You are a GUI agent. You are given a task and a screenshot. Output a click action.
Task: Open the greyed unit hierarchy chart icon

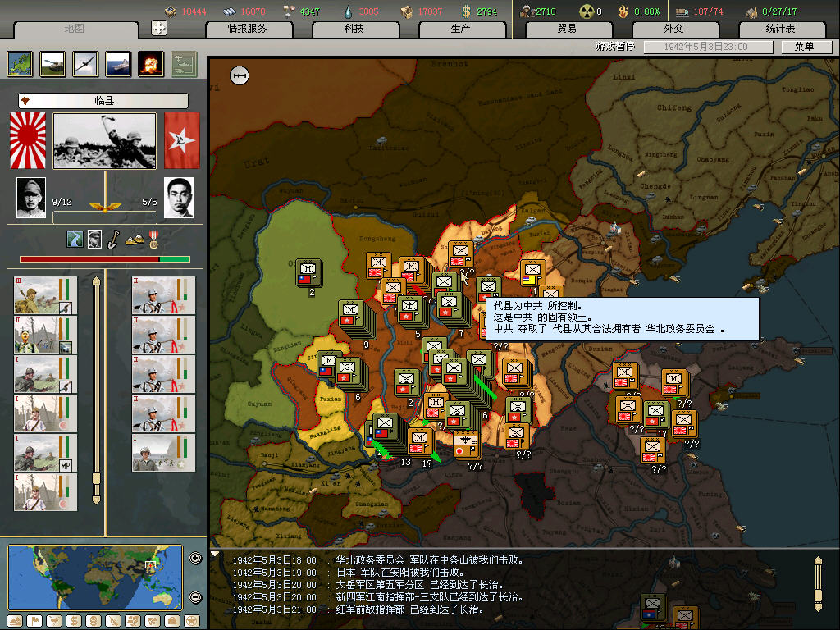(185, 64)
